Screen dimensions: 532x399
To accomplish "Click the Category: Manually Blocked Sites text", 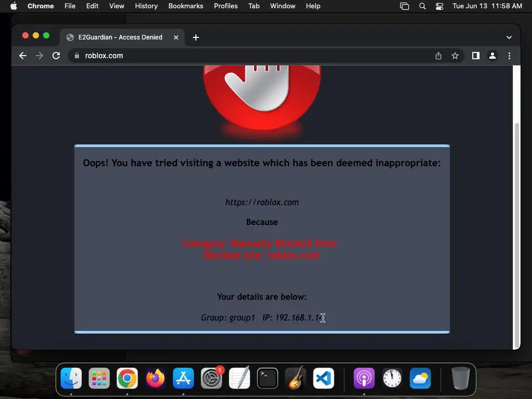I will point(259,243).
